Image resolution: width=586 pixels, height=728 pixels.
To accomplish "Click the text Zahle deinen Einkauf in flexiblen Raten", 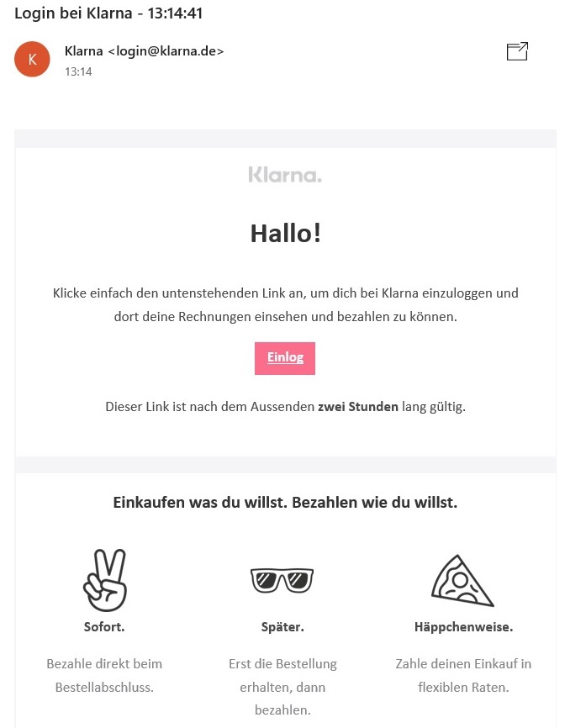I will click(x=463, y=676).
